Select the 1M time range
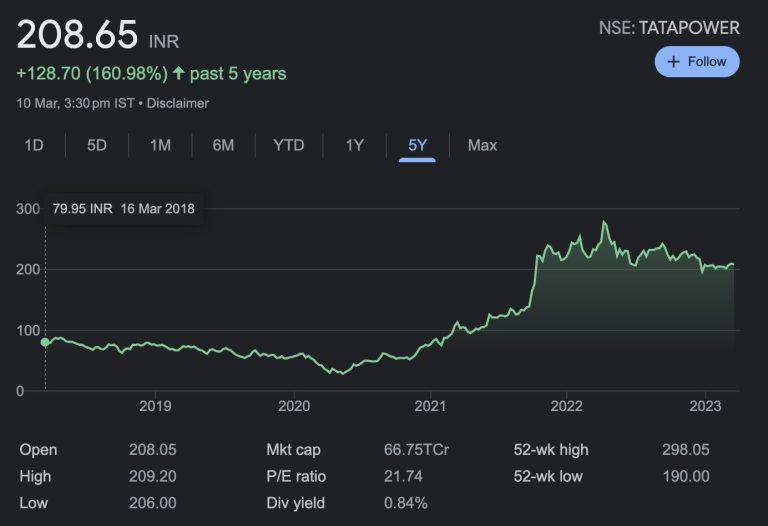 [160, 145]
